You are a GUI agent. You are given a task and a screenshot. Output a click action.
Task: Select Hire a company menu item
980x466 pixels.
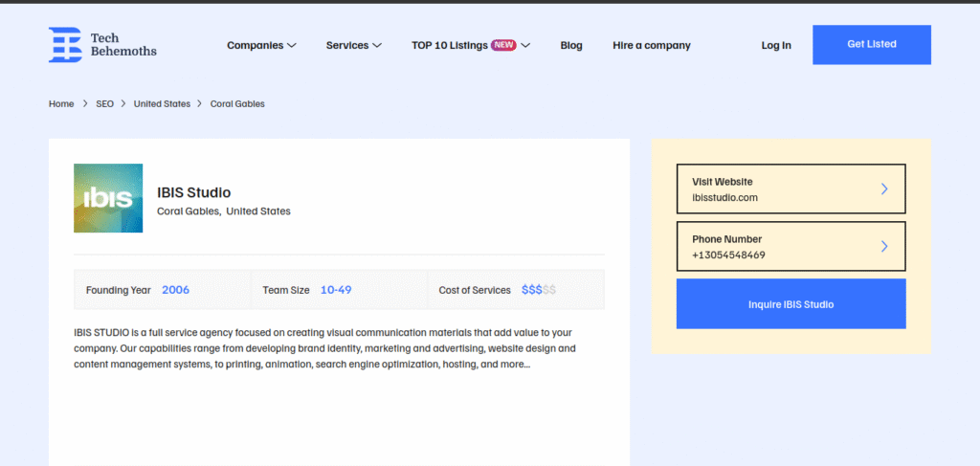651,45
